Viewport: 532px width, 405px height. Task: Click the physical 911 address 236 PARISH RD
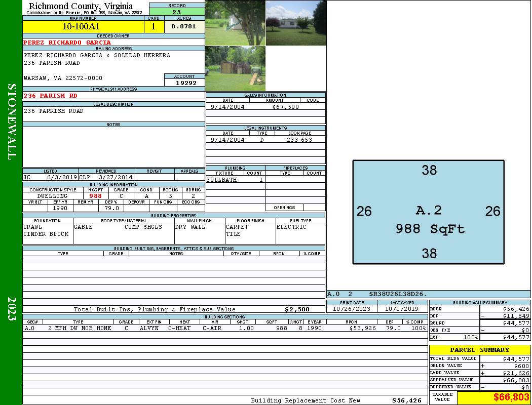(x=51, y=96)
